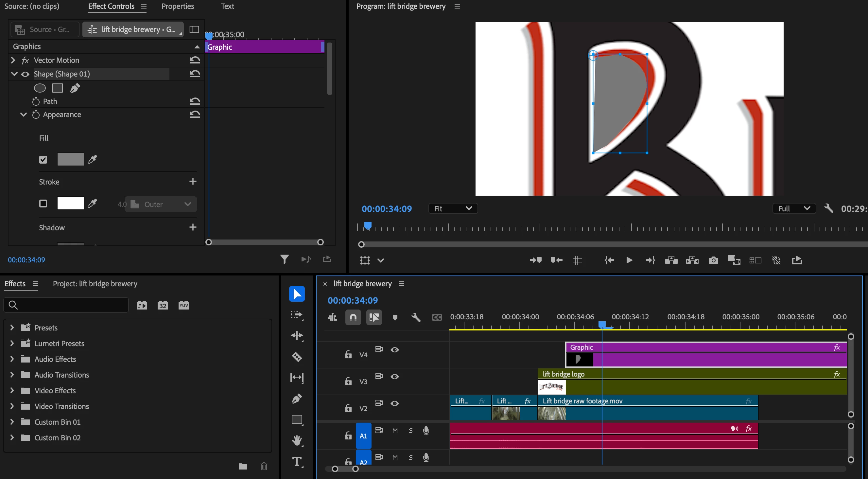Lock track V4
This screenshot has height=479, width=868.
point(348,354)
